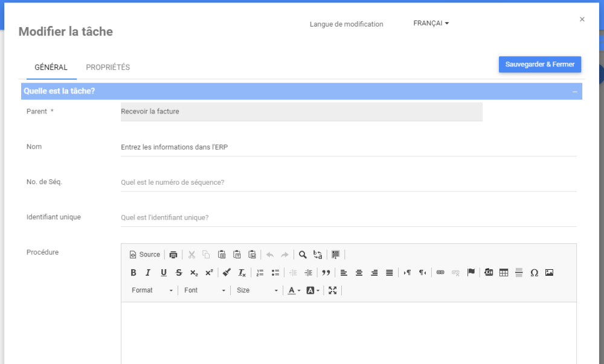The height and width of the screenshot is (364, 604).
Task: Insert a bulleted list
Action: pos(275,272)
